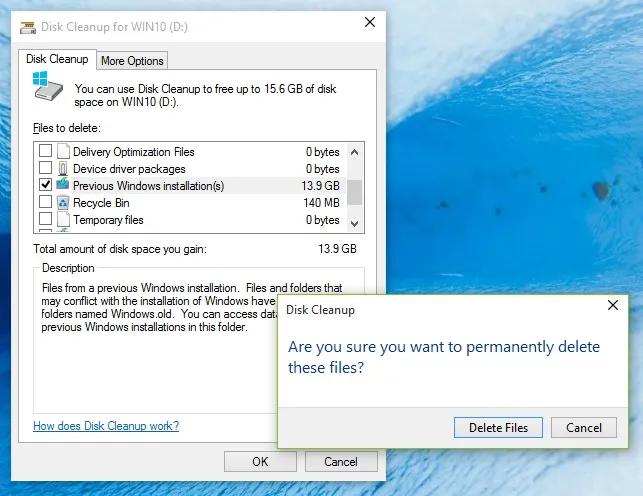Click the Recycle Bin icon in the list
The image size is (643, 496).
pyautogui.click(x=63, y=202)
